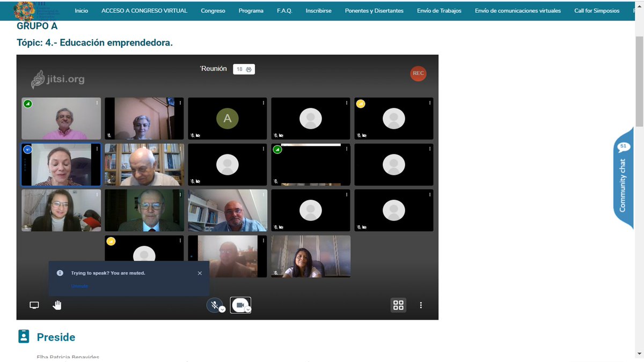The width and height of the screenshot is (644, 362).
Task: Open Envío de Trabajos
Action: coord(439,11)
